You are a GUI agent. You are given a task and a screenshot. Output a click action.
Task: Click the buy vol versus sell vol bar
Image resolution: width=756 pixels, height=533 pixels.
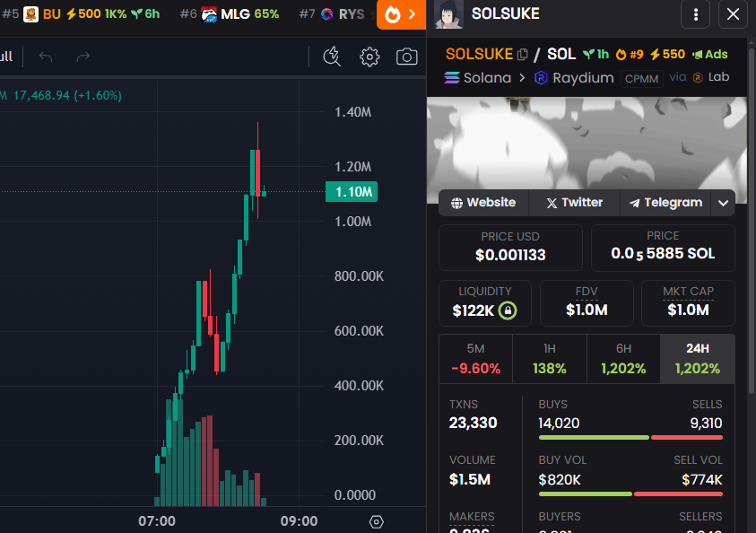[630, 494]
